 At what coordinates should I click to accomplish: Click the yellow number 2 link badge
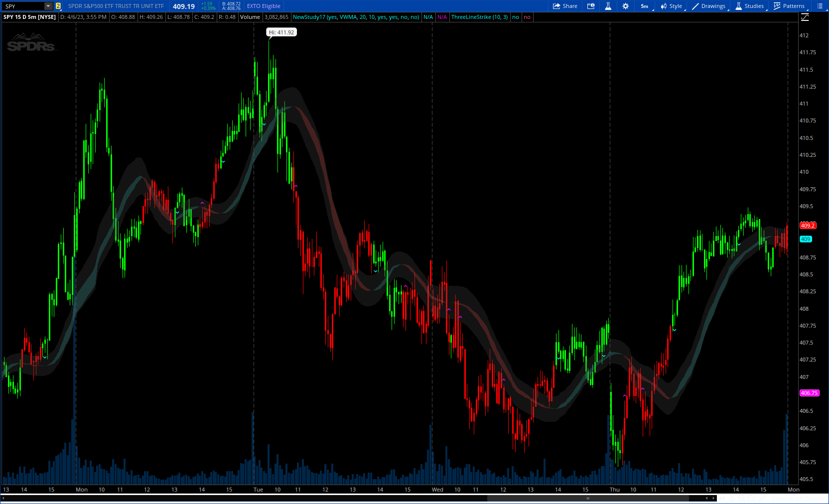58,6
